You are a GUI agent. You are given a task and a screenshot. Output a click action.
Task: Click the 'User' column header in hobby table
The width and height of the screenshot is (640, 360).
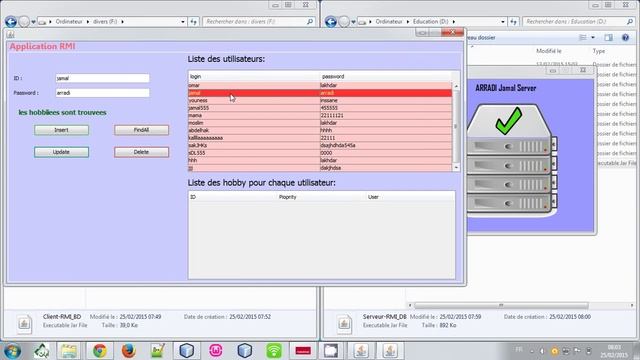[410, 197]
